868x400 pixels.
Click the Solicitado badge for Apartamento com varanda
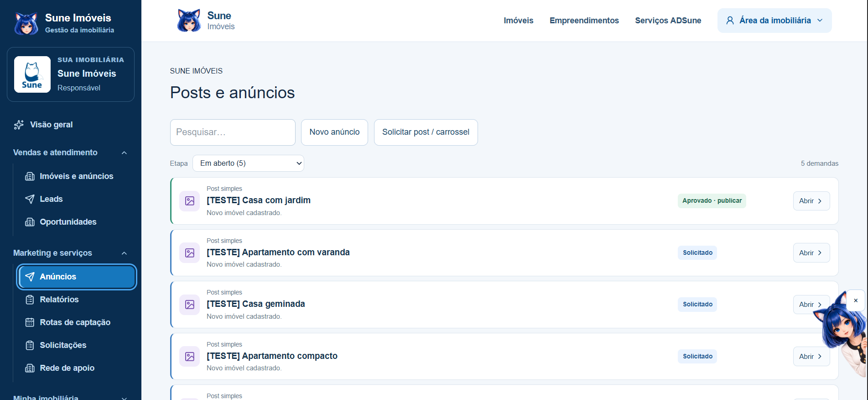click(697, 253)
